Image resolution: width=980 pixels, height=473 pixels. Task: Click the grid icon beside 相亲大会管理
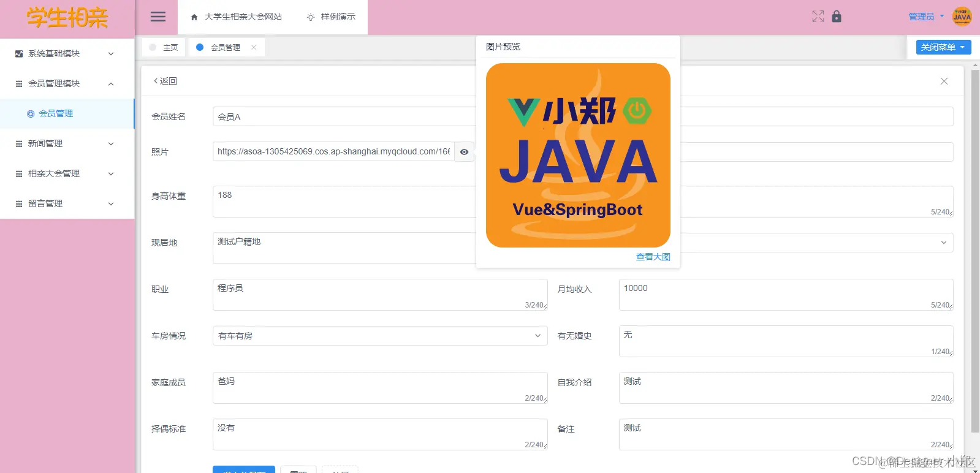coord(19,174)
